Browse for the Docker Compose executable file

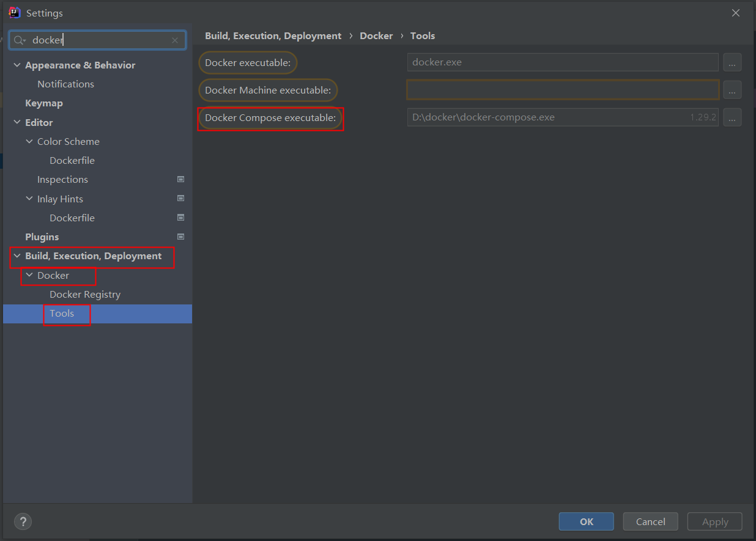tap(732, 117)
